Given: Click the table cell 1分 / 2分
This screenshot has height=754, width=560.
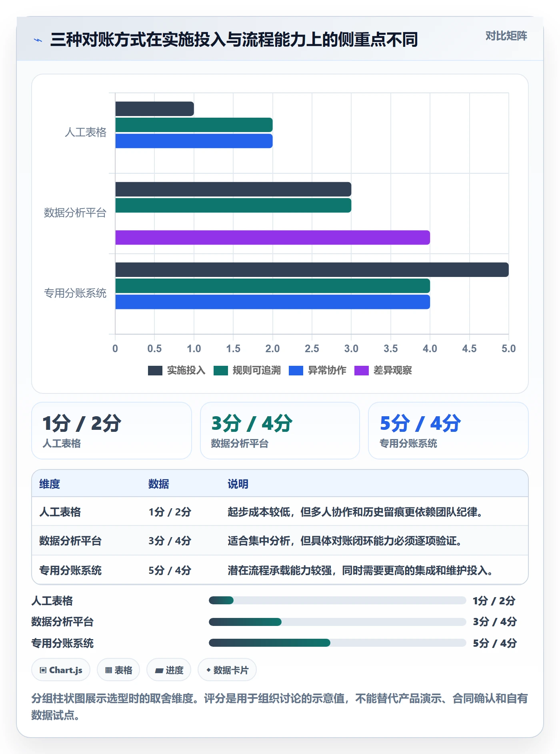Looking at the screenshot, I should click(170, 512).
